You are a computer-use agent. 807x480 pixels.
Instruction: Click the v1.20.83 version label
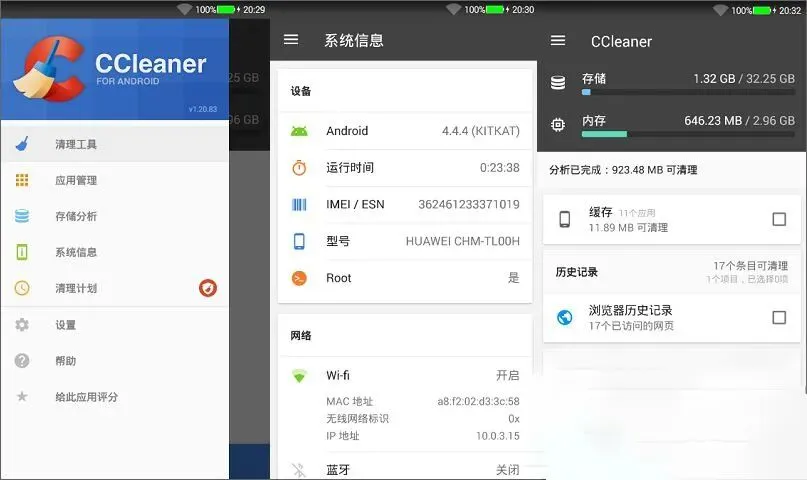[203, 109]
